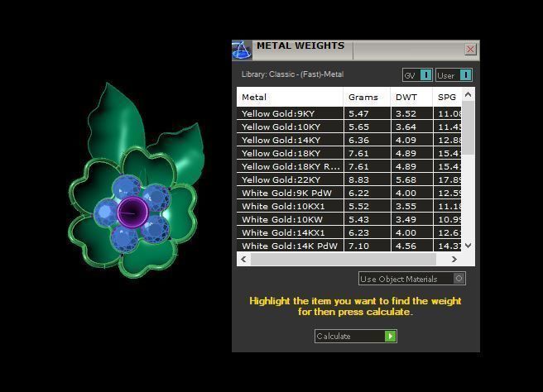Click the table scroll down arrow
Image resolution: width=543 pixels, height=392 pixels.
point(469,246)
